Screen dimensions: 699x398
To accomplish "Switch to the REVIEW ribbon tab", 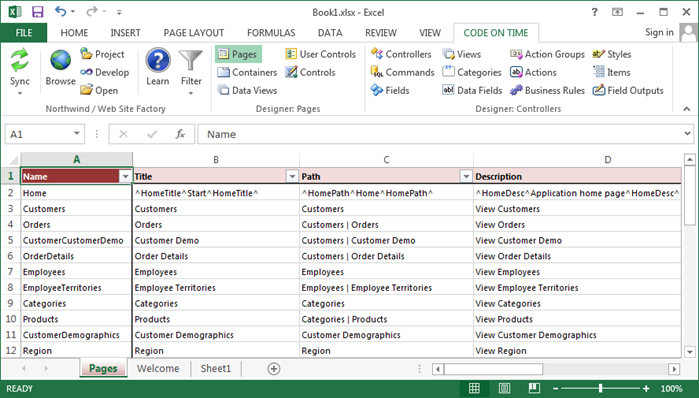I will pyautogui.click(x=381, y=33).
